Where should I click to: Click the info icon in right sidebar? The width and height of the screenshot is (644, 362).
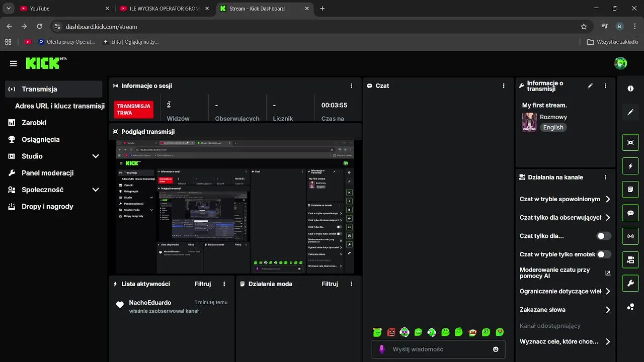point(630,88)
